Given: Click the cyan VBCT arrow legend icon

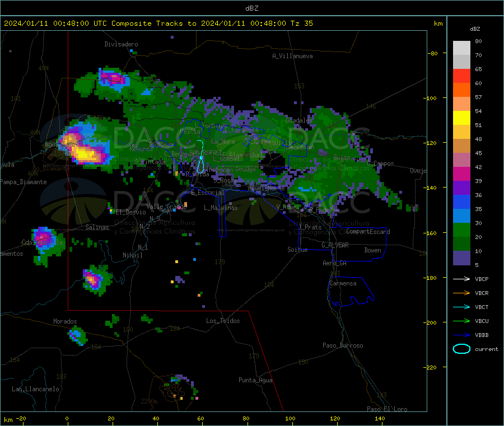Looking at the screenshot, I should click(x=461, y=307).
